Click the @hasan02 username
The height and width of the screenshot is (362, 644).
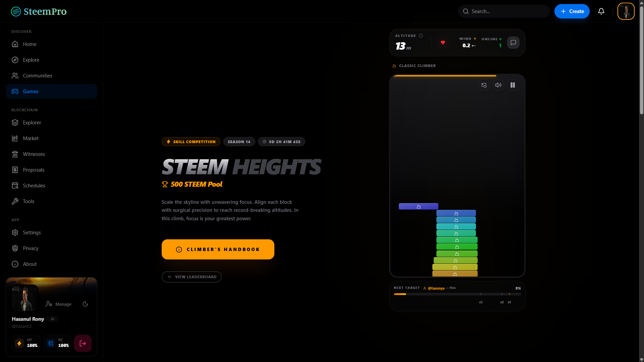pos(22,326)
